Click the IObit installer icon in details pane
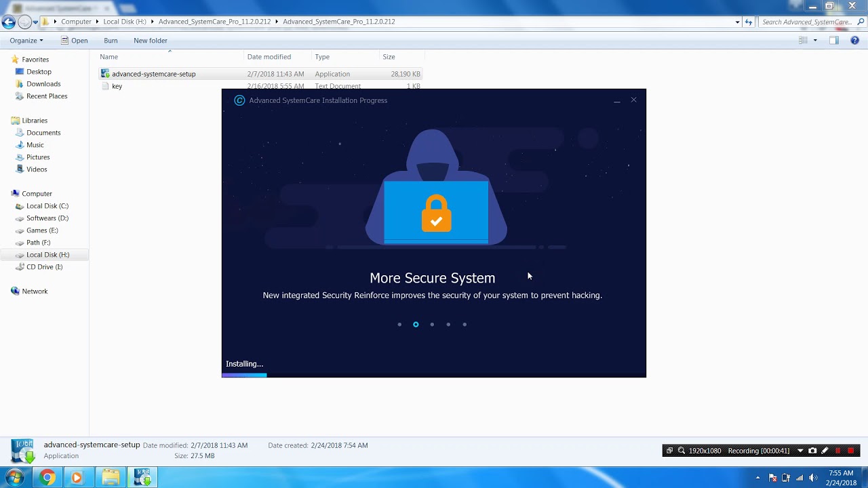The height and width of the screenshot is (488, 868). 22,451
